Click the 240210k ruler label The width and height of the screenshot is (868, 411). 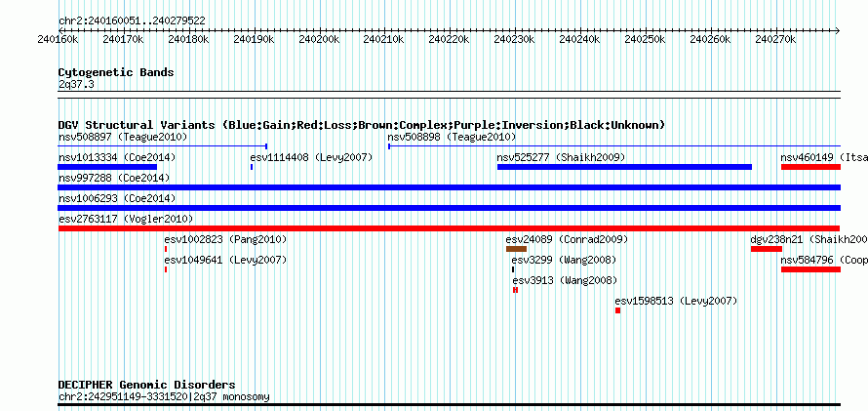[384, 39]
